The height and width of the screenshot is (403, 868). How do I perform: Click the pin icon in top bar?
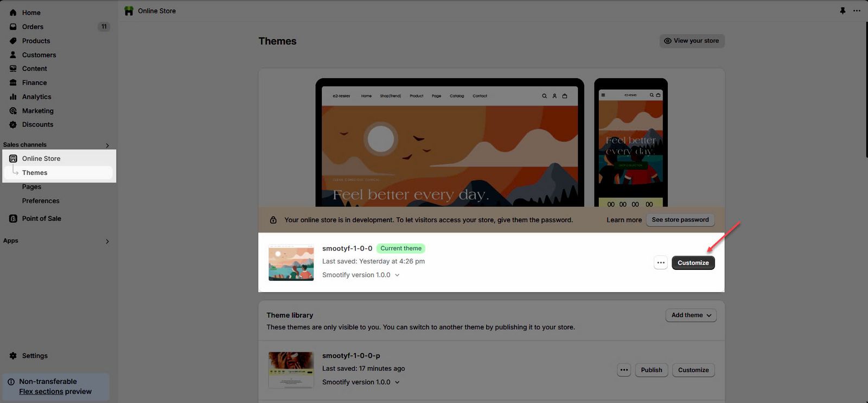(843, 11)
